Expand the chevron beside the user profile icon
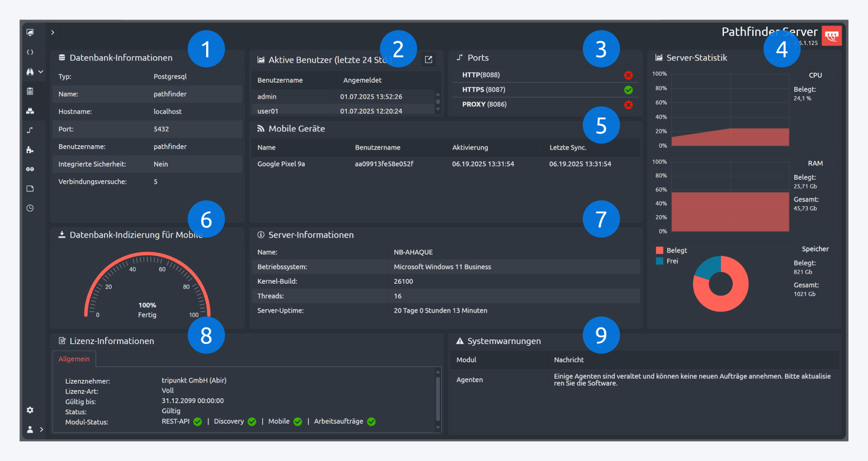The width and height of the screenshot is (868, 461). point(41,430)
